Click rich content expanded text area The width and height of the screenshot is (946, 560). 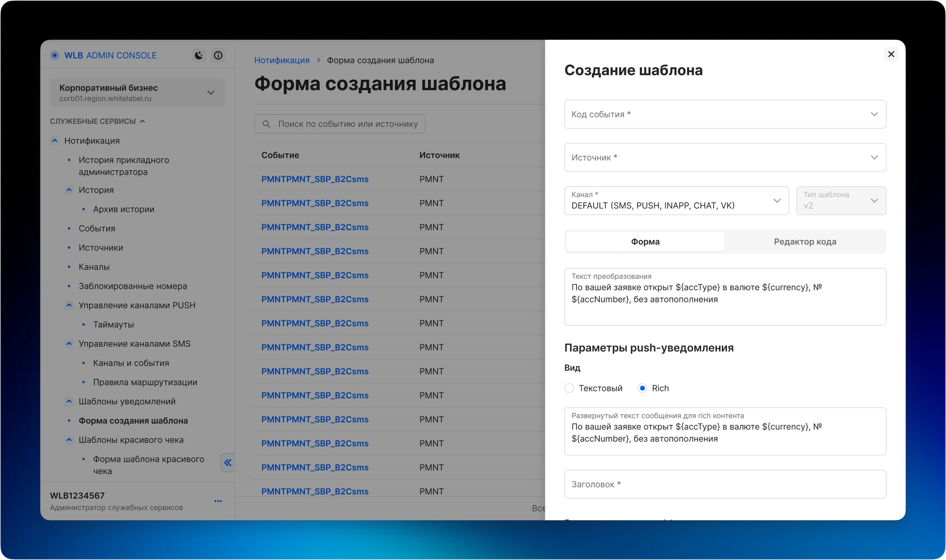[x=725, y=431]
